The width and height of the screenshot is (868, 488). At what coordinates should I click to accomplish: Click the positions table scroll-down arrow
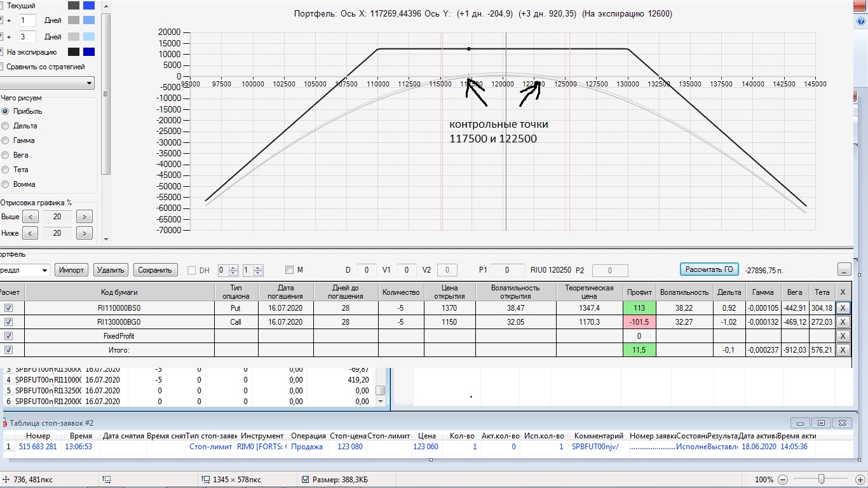click(x=381, y=402)
